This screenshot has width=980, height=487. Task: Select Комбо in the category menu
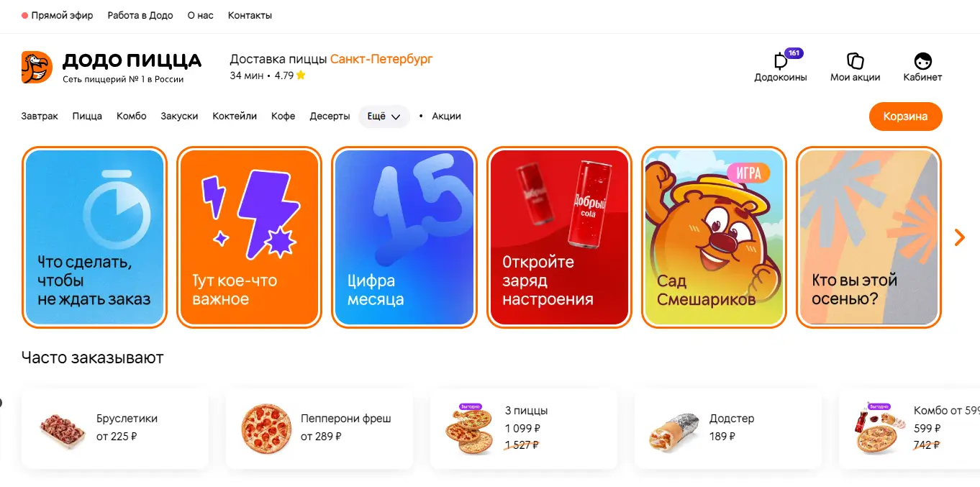[132, 117]
